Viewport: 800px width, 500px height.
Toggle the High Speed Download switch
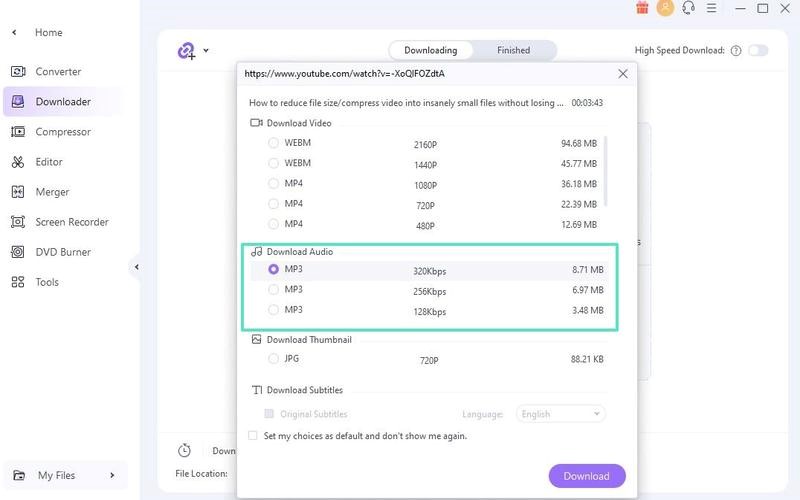[x=758, y=50]
